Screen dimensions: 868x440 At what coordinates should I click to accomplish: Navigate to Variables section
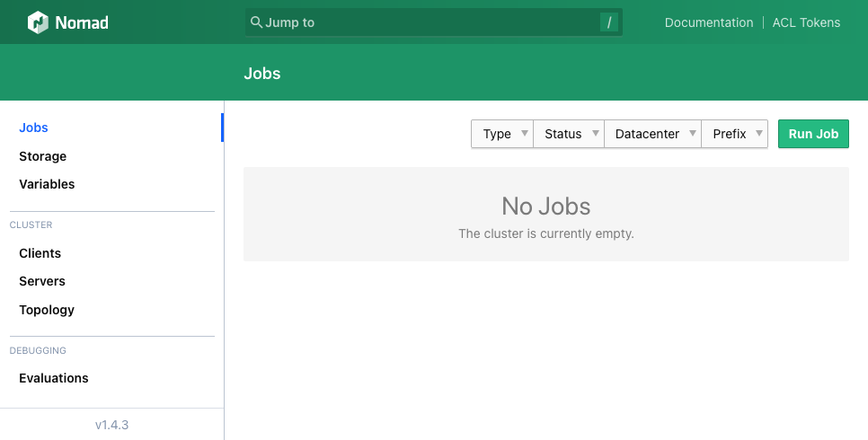point(47,184)
